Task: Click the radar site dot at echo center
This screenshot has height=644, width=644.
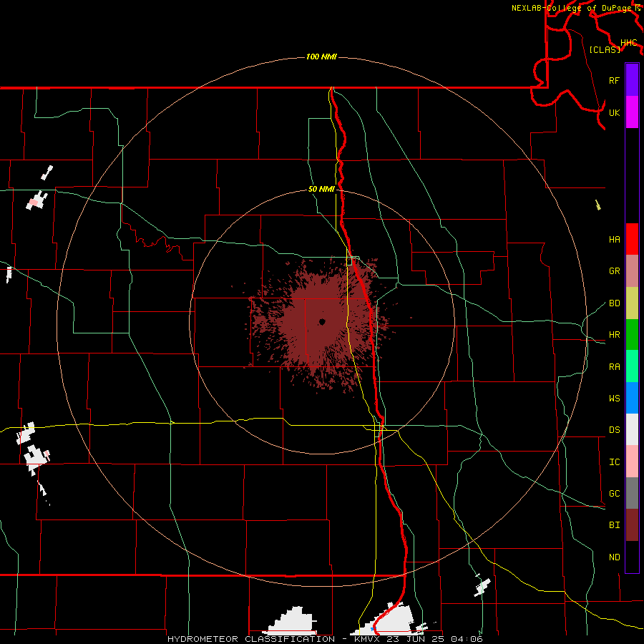Action: 322,322
